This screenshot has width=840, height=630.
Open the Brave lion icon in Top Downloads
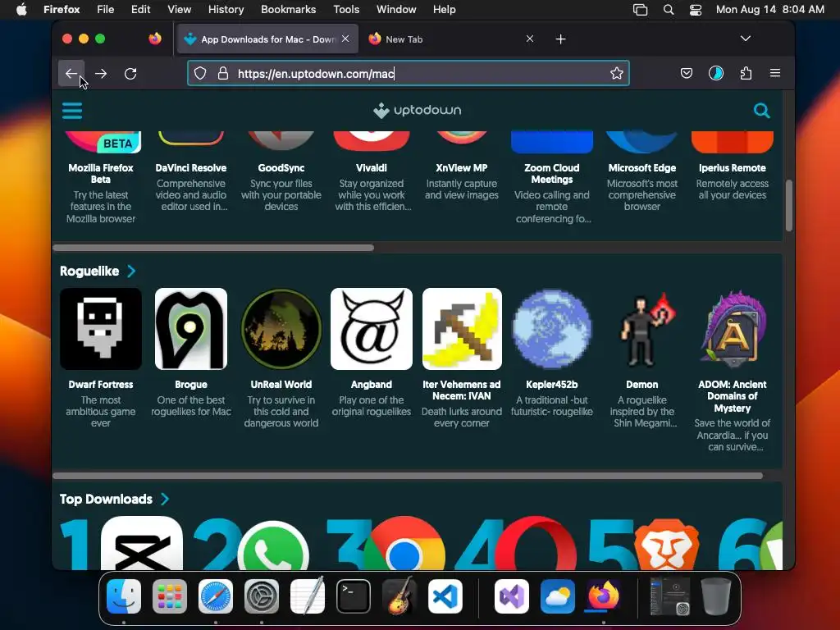[x=667, y=545]
